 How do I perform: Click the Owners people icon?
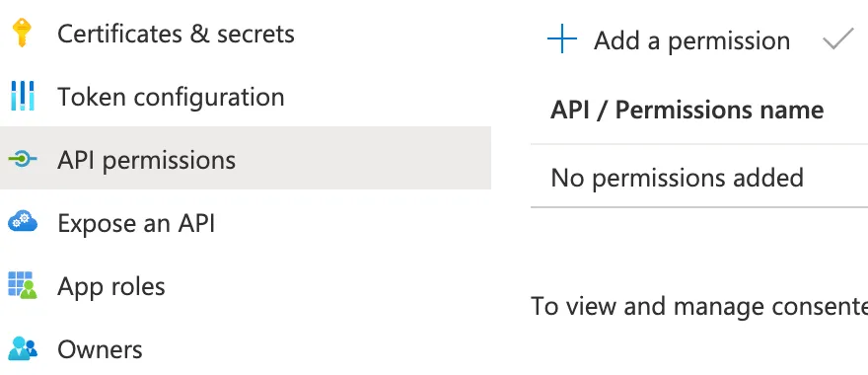[x=23, y=348]
